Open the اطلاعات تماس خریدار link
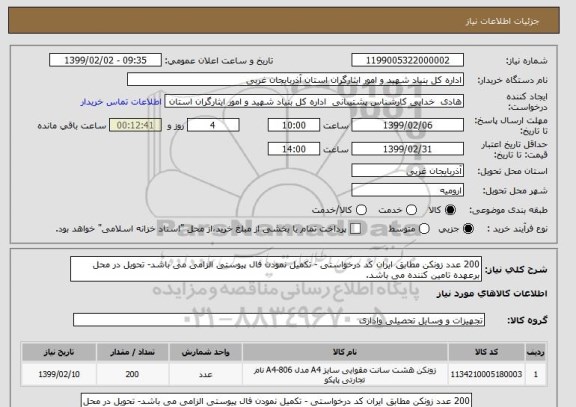This screenshot has height=407, width=576. coord(121,102)
